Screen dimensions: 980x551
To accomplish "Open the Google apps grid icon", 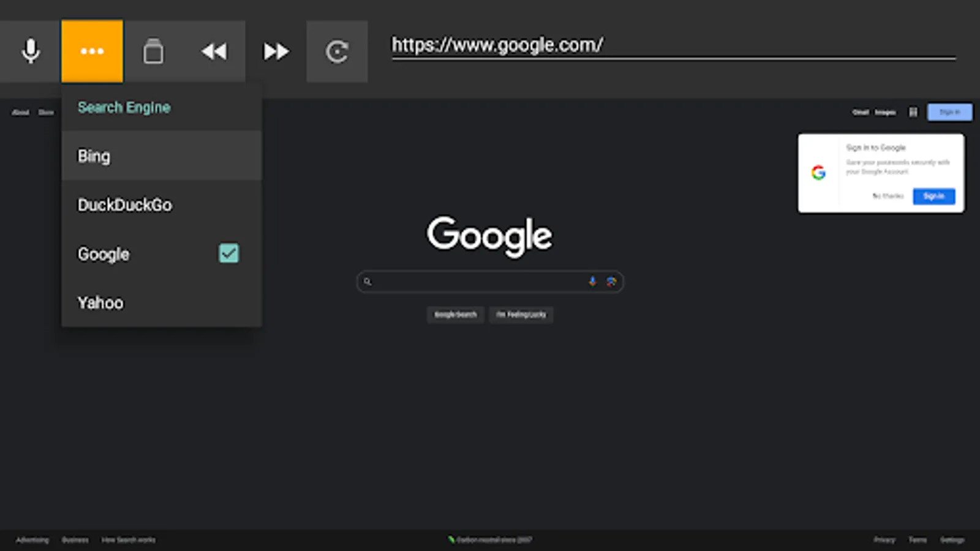I will click(x=913, y=112).
